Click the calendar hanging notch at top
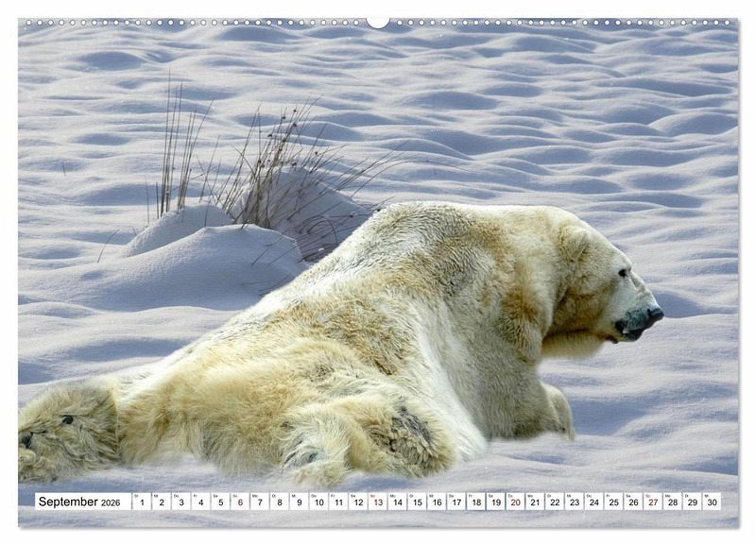 (378, 21)
